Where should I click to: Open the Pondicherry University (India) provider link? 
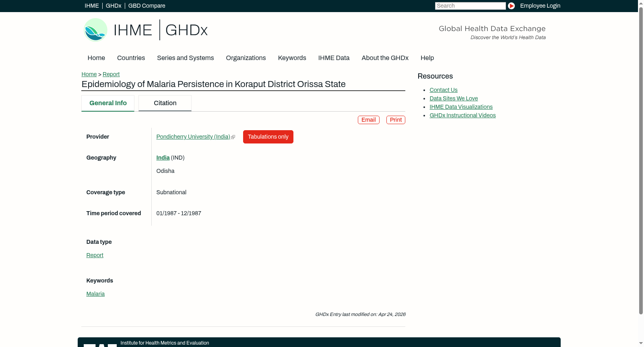193,137
